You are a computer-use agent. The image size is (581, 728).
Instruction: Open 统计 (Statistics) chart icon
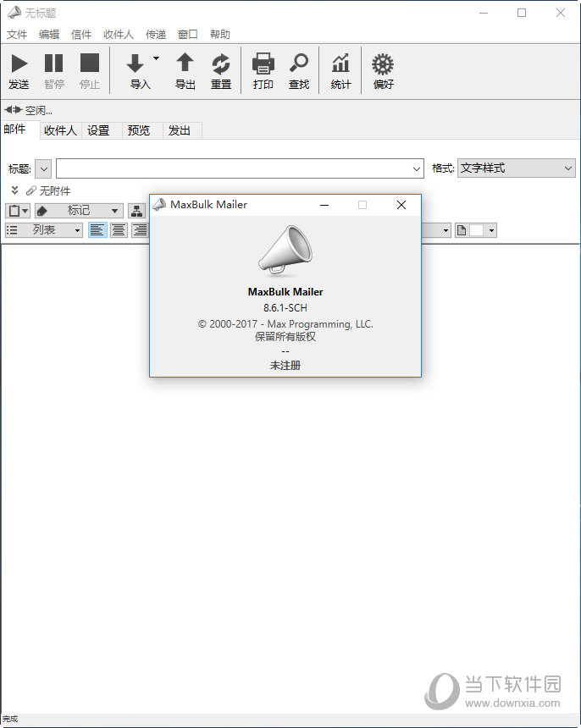click(340, 63)
